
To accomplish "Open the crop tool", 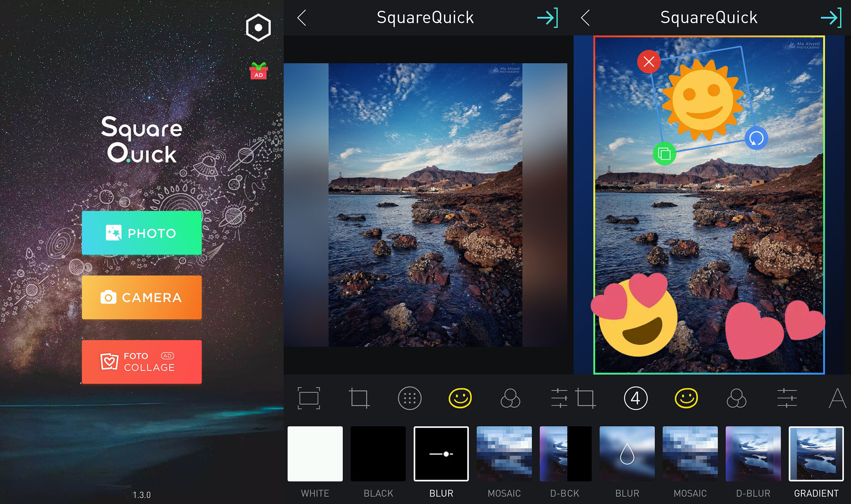I will tap(359, 398).
